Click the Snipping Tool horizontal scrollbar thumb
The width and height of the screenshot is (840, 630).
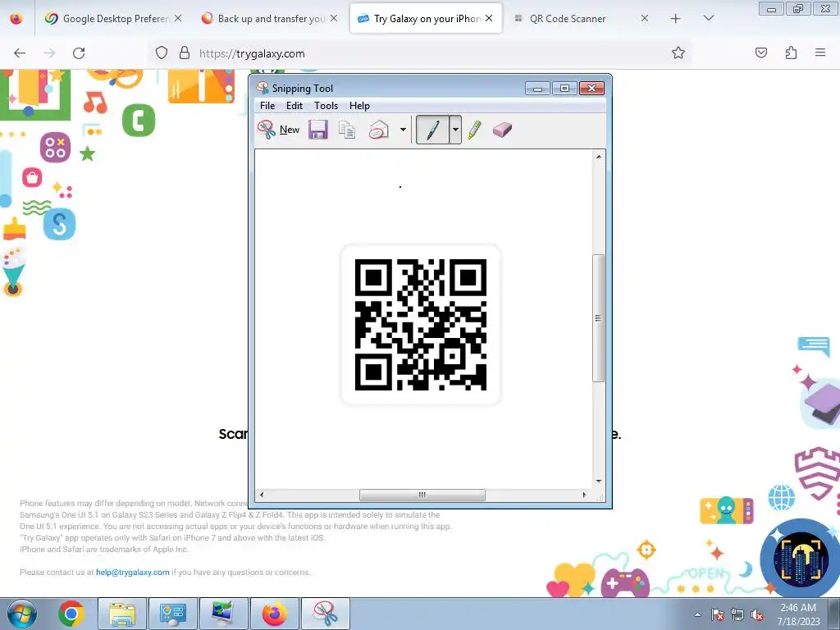click(x=422, y=495)
